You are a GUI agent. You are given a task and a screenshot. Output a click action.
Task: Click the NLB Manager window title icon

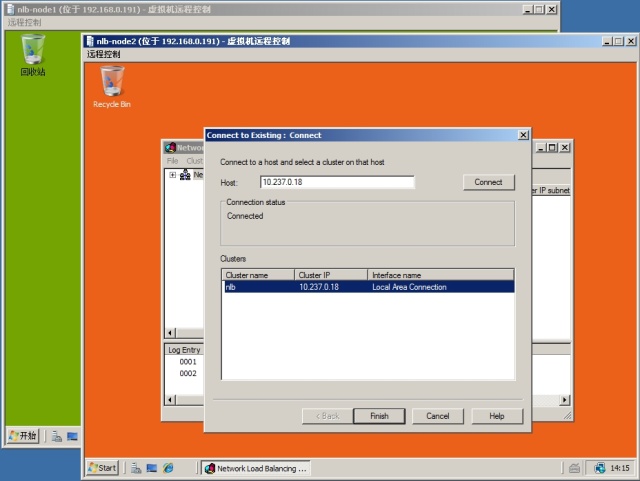click(x=170, y=147)
